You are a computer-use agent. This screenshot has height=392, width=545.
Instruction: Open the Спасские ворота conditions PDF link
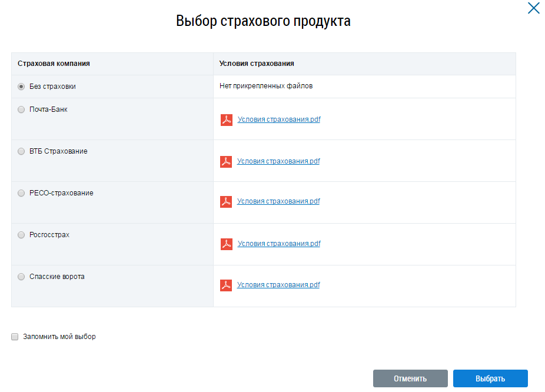278,285
